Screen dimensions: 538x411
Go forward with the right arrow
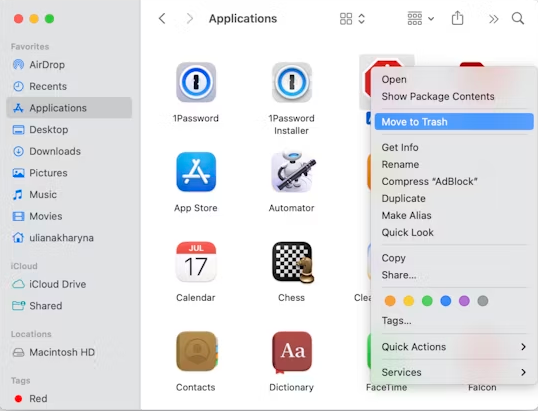click(x=189, y=19)
